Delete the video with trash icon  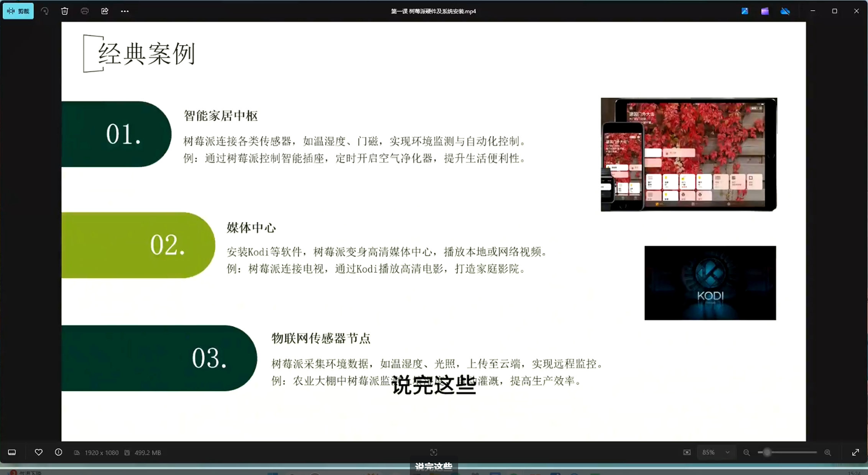tap(64, 11)
